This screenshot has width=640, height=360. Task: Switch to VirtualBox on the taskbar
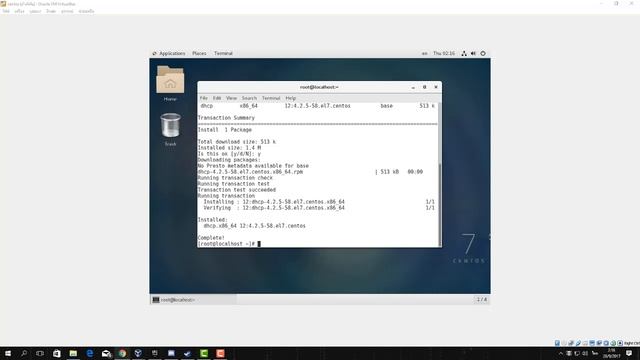[x=138, y=353]
